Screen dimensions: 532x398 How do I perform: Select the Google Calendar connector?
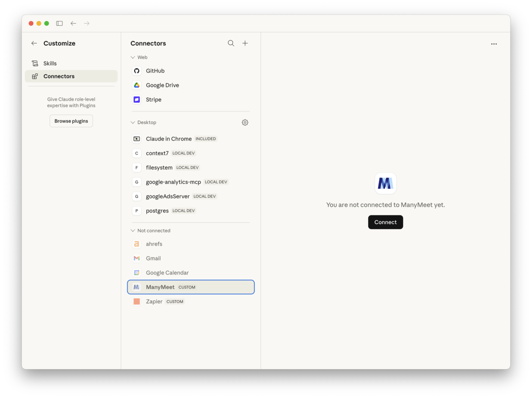coord(167,272)
